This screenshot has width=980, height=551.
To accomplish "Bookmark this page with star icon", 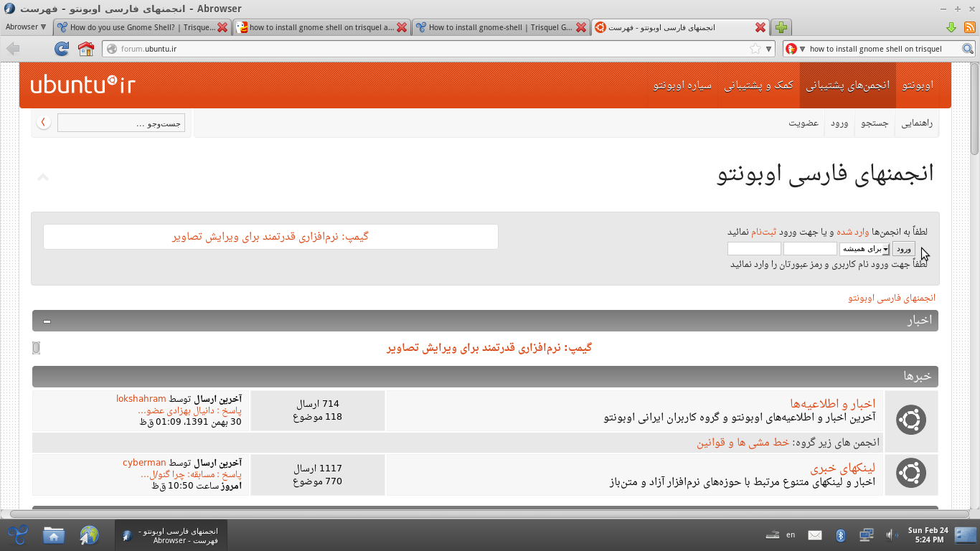I will (755, 49).
